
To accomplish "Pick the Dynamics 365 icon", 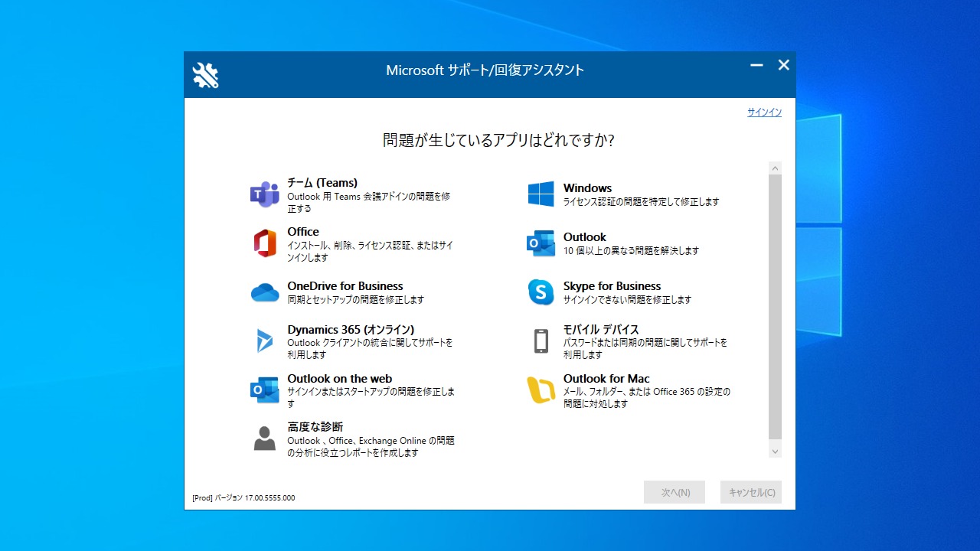I will [265, 341].
